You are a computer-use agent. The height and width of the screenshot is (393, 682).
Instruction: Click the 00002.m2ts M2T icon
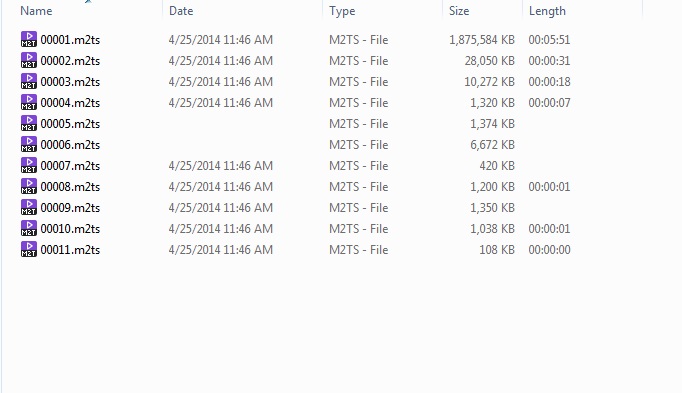point(29,60)
